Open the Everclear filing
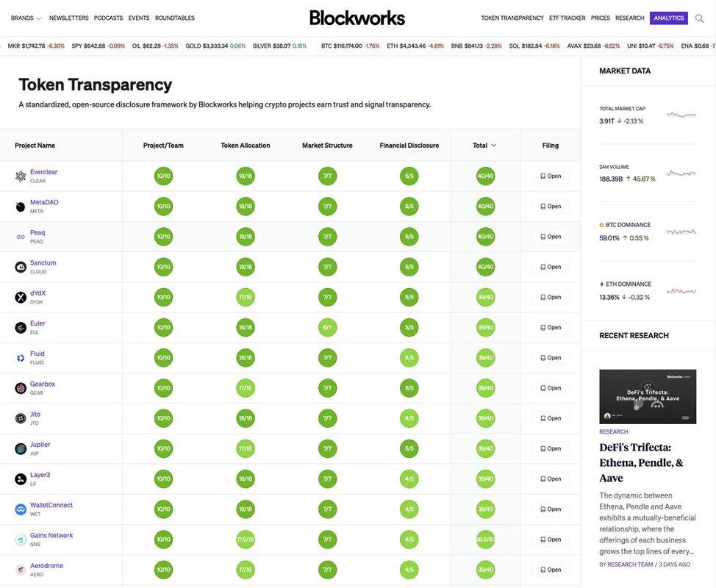 click(x=551, y=176)
